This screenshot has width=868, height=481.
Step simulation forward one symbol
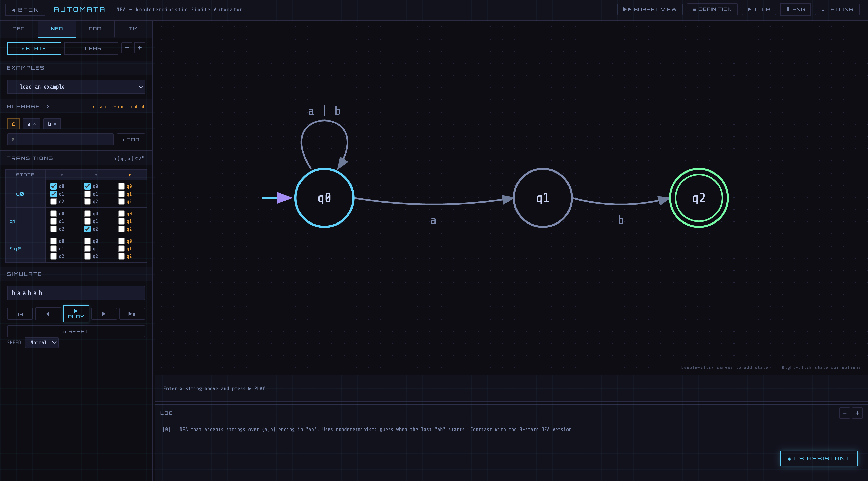[104, 314]
